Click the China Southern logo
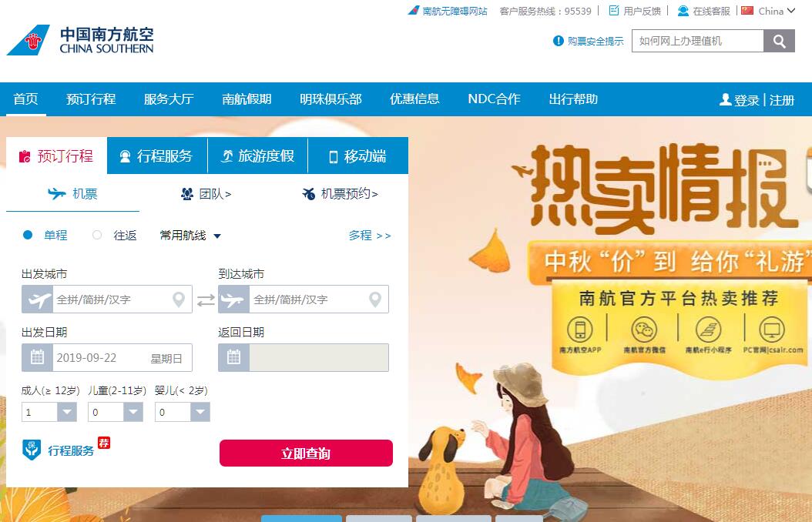812x522 pixels. click(80, 40)
